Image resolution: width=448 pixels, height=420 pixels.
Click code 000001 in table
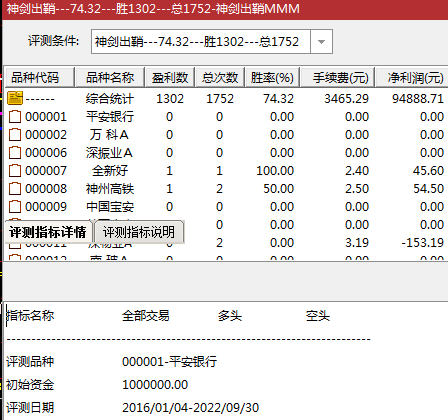46,117
